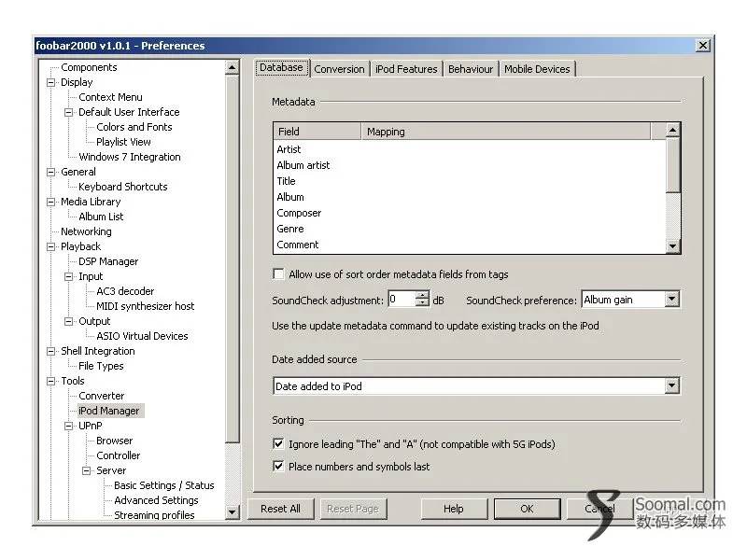Collapse the Tools tree node
Viewport: 747px width, 560px height.
coord(51,381)
